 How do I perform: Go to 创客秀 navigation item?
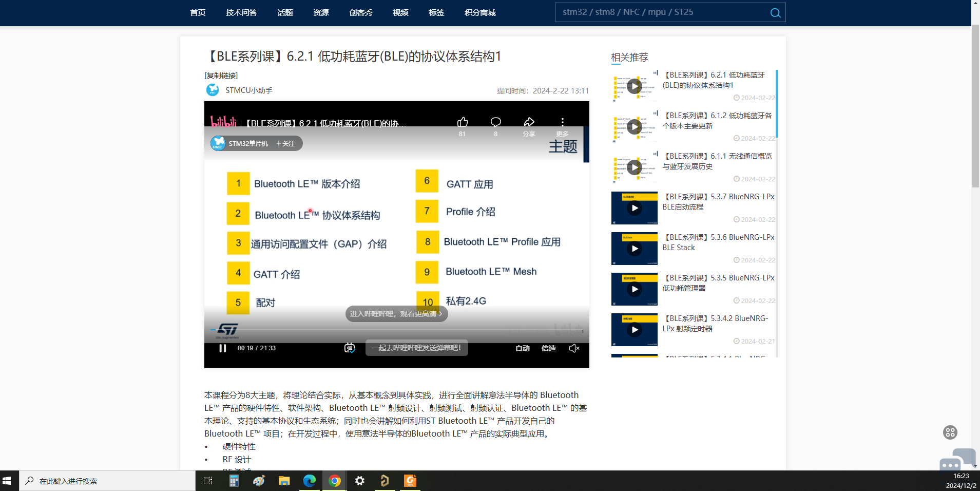coord(360,13)
